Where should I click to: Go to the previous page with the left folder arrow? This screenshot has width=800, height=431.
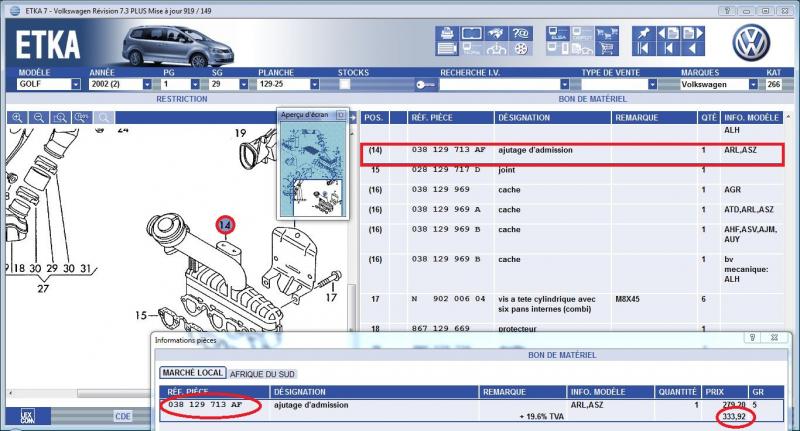[668, 34]
